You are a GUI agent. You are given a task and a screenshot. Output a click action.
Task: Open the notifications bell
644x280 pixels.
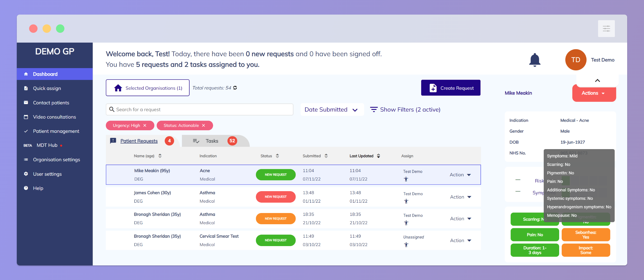pos(535,60)
